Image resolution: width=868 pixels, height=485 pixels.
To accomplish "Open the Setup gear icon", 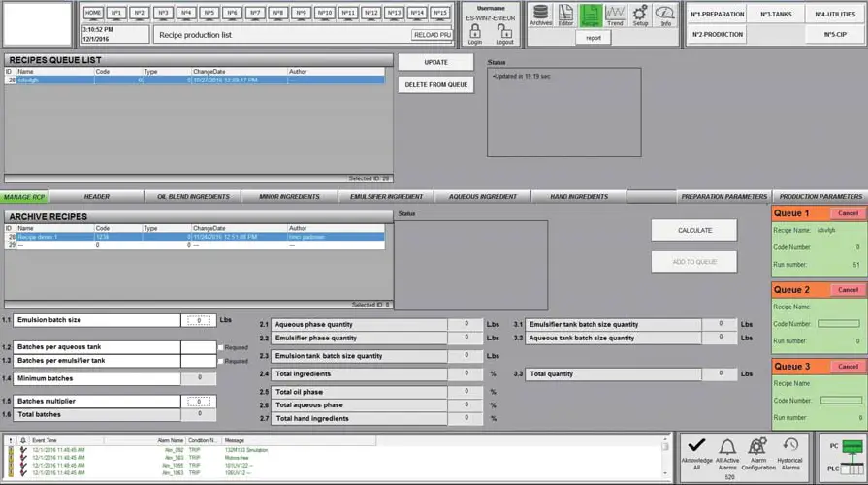I will [640, 15].
